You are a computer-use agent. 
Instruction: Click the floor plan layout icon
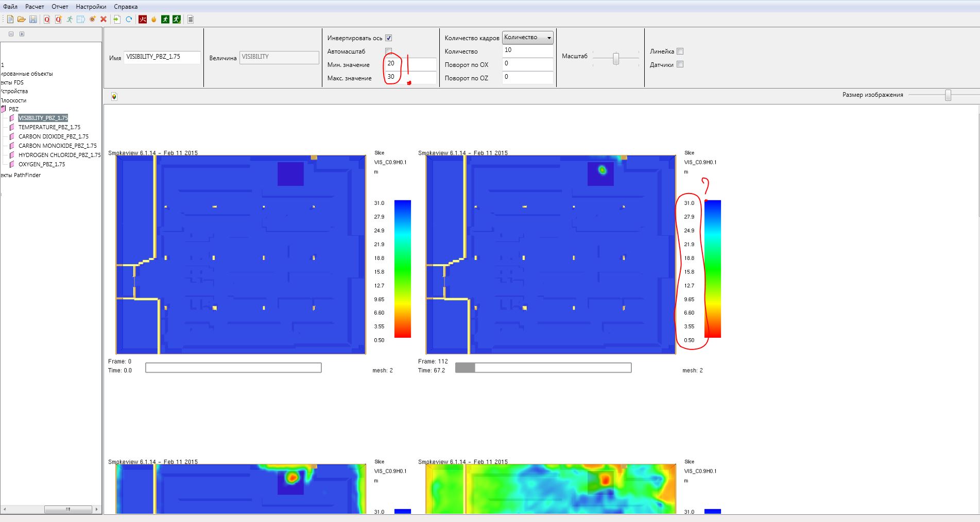tap(81, 19)
